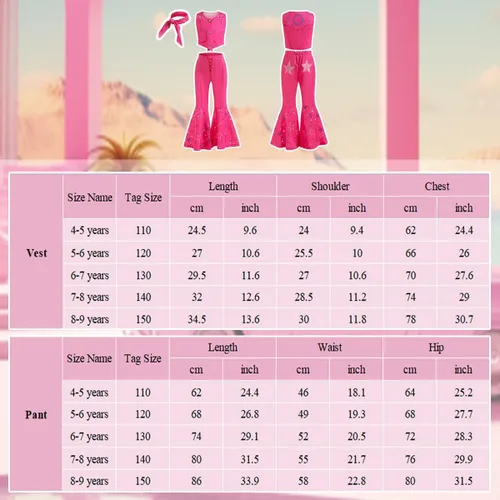
Task: Click vest length value '29.5'
Action: pyautogui.click(x=197, y=275)
